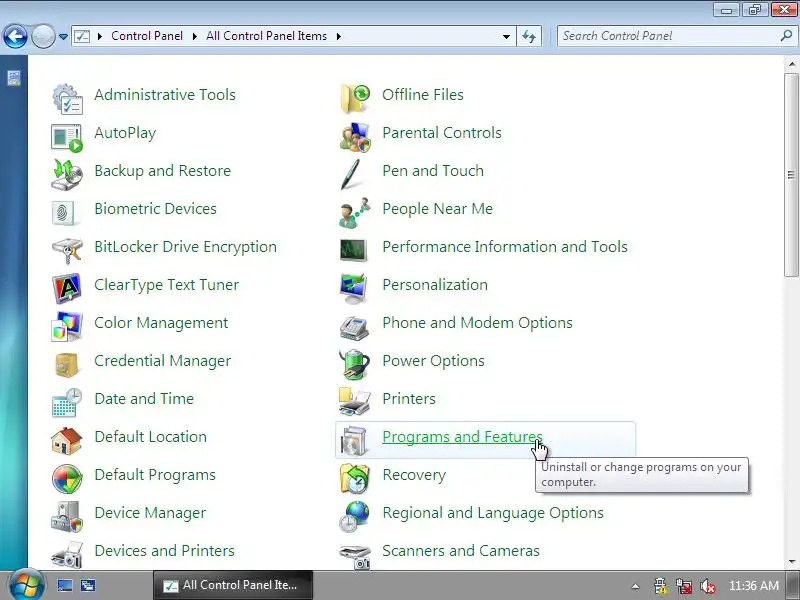Open the Color Management icon

pos(67,327)
